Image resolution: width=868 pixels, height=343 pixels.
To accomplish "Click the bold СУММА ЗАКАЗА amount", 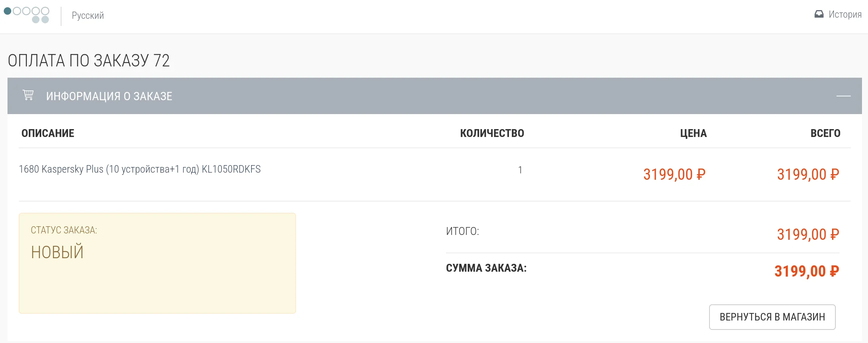I will (x=807, y=271).
